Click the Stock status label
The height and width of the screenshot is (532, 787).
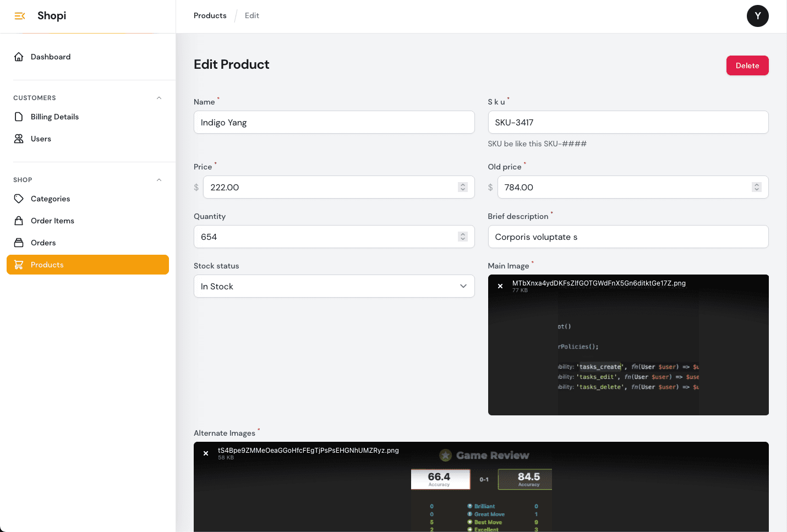click(x=216, y=266)
